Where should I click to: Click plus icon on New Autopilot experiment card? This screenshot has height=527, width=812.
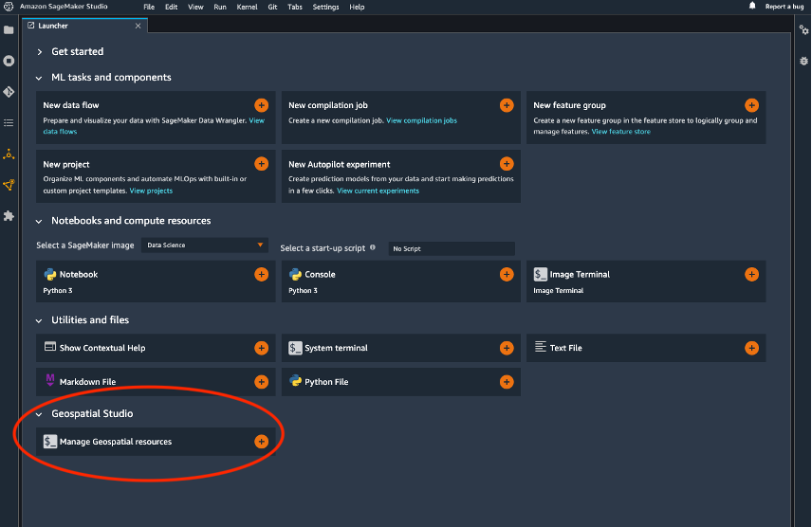point(507,164)
